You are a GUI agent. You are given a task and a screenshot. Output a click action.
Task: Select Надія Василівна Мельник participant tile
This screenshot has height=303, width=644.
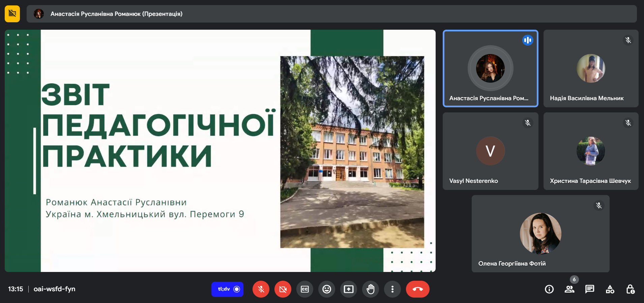pyautogui.click(x=591, y=68)
